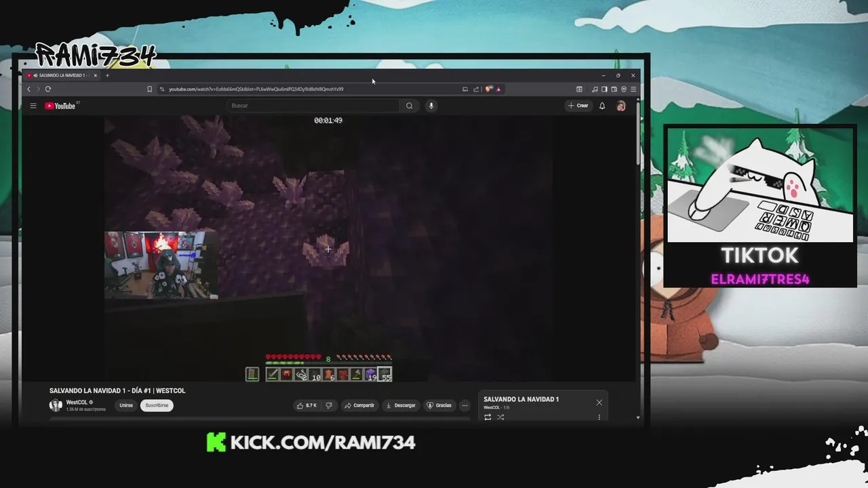Open the Brave Shields lion icon
Viewport: 868px width, 488px height.
(x=488, y=89)
